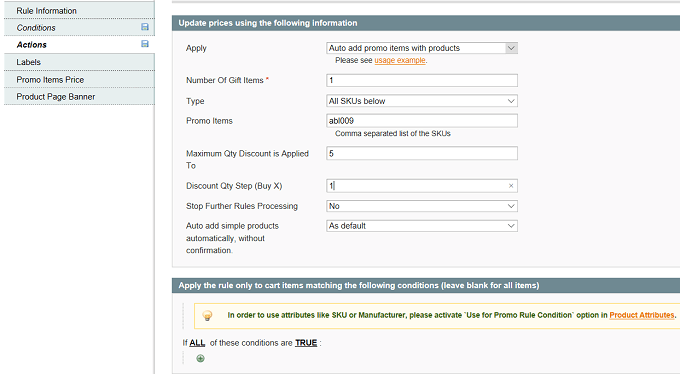Expand the Type dropdown showing All SKUs below
This screenshot has width=680, height=374.
[422, 101]
